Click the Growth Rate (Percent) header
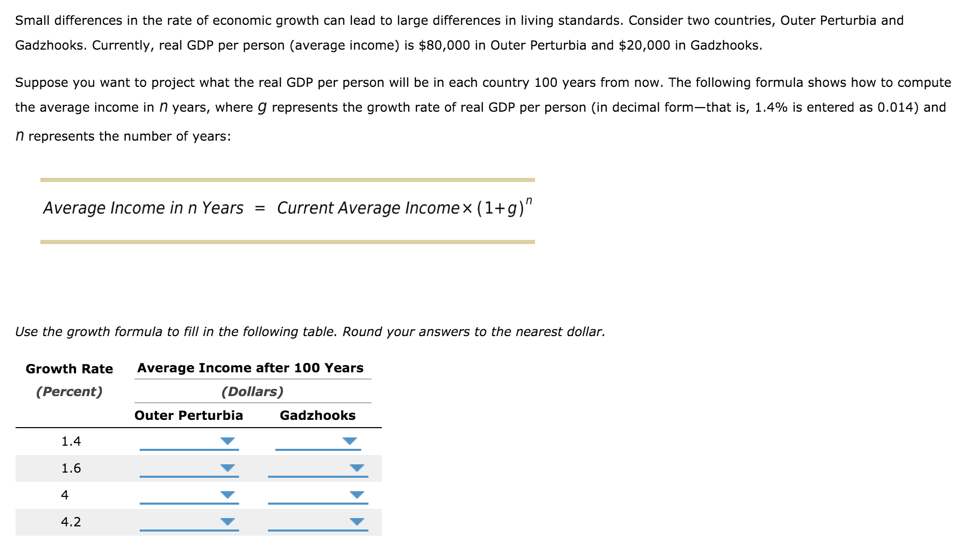Screen dimensions: 980x545 pos(70,380)
